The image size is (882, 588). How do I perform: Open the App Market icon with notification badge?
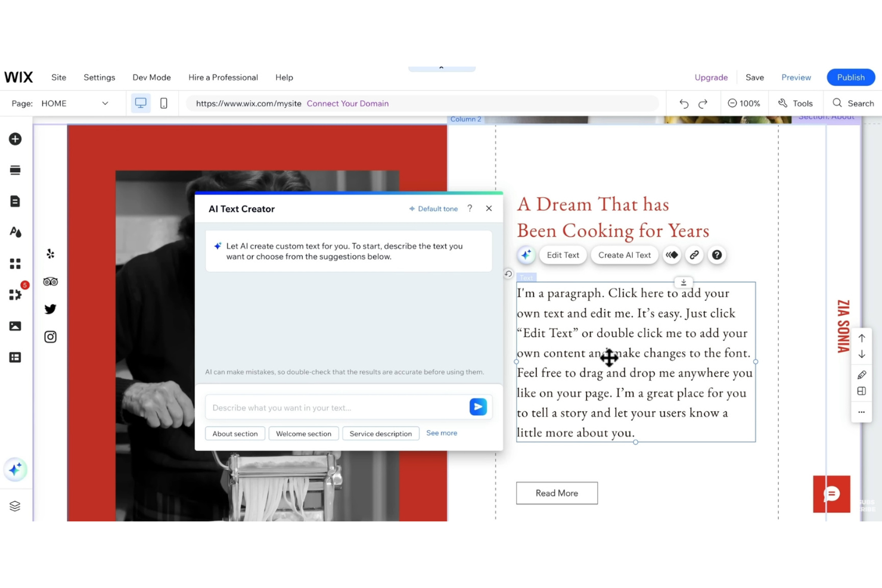click(x=15, y=294)
